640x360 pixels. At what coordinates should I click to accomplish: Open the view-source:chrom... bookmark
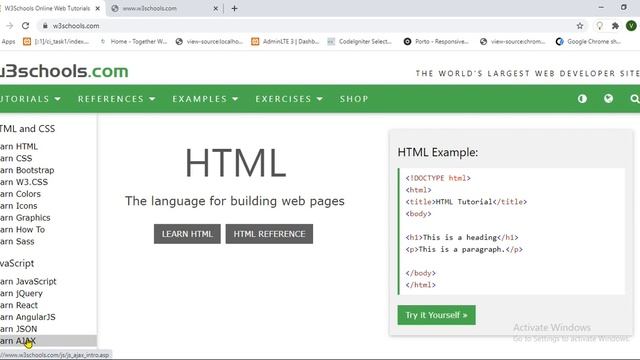513,42
